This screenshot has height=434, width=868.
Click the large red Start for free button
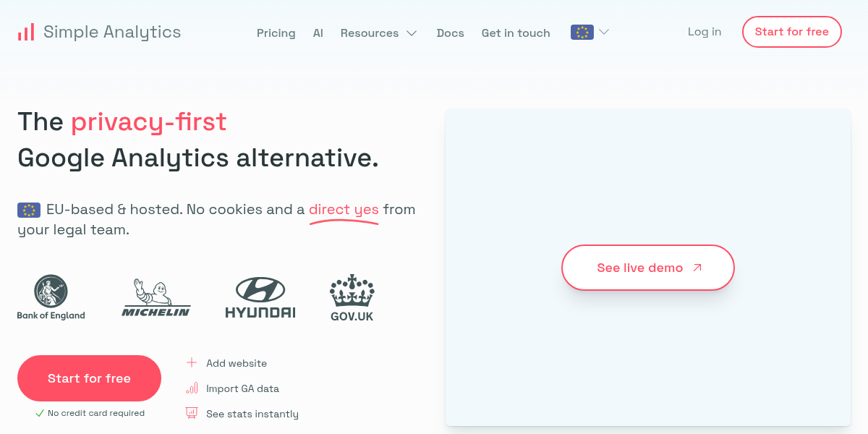tap(89, 378)
